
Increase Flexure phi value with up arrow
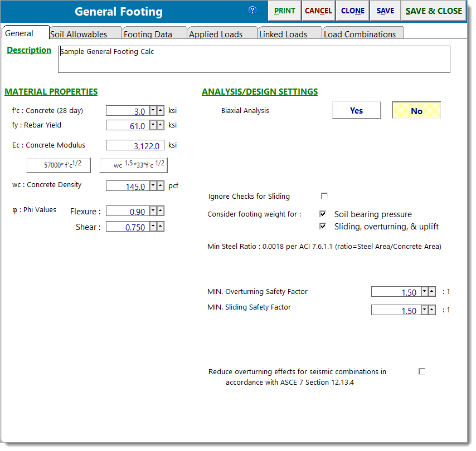click(x=161, y=211)
